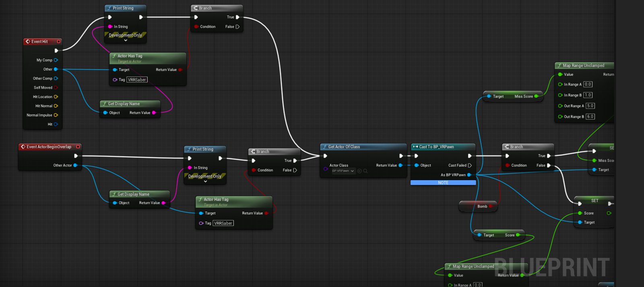Click the red delegate pin on Event Hit

(x=59, y=41)
